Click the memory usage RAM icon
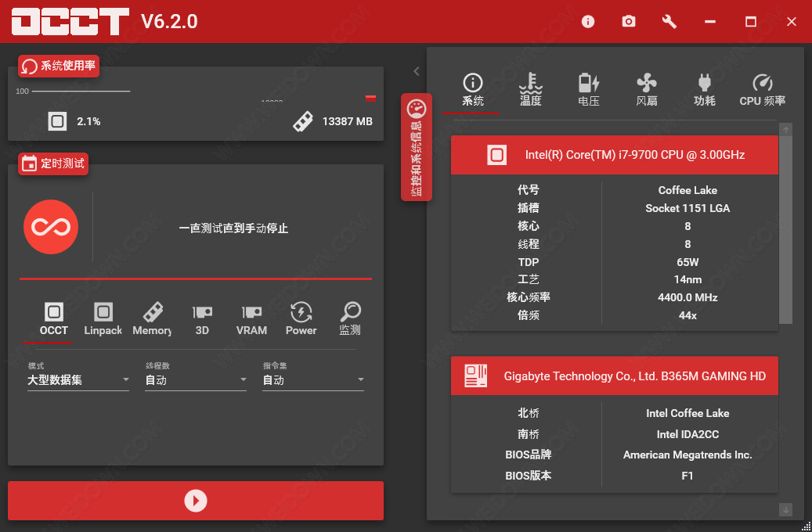The height and width of the screenshot is (532, 812). [303, 121]
